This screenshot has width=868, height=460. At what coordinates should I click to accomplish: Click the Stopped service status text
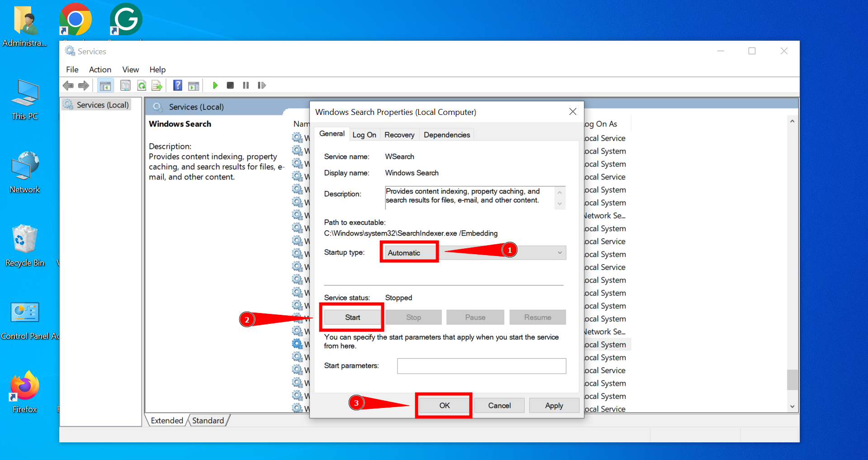pos(398,298)
